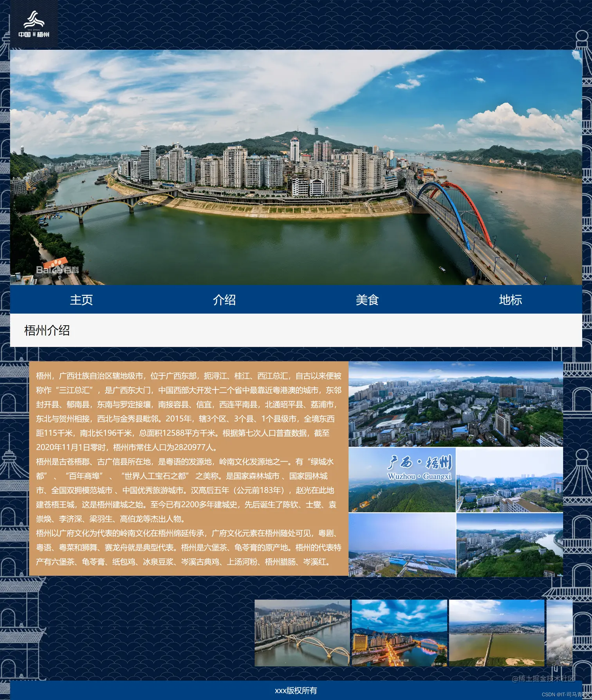
Task: Click the paragraph starting 梧州，广西壮族自治区辖地级市
Action: (189, 411)
